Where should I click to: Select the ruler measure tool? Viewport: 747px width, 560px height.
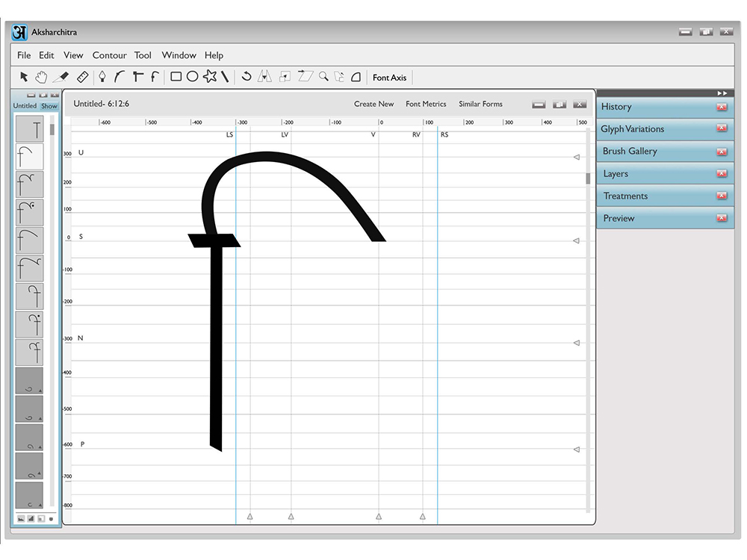pos(82,77)
